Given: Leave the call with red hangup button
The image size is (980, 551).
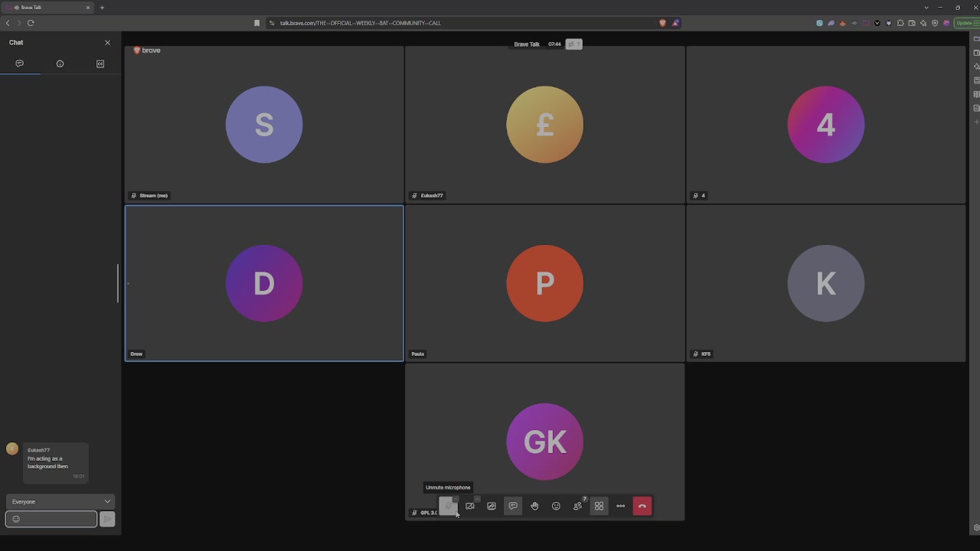Looking at the screenshot, I should tap(642, 506).
